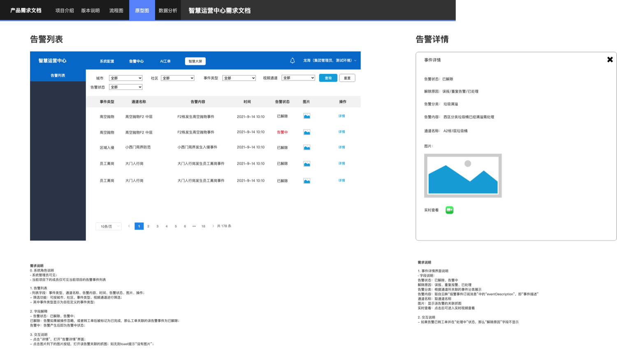Viewport: 617px width, 364px height.
Task: Click the pagination ellipsis button
Action: tap(194, 226)
